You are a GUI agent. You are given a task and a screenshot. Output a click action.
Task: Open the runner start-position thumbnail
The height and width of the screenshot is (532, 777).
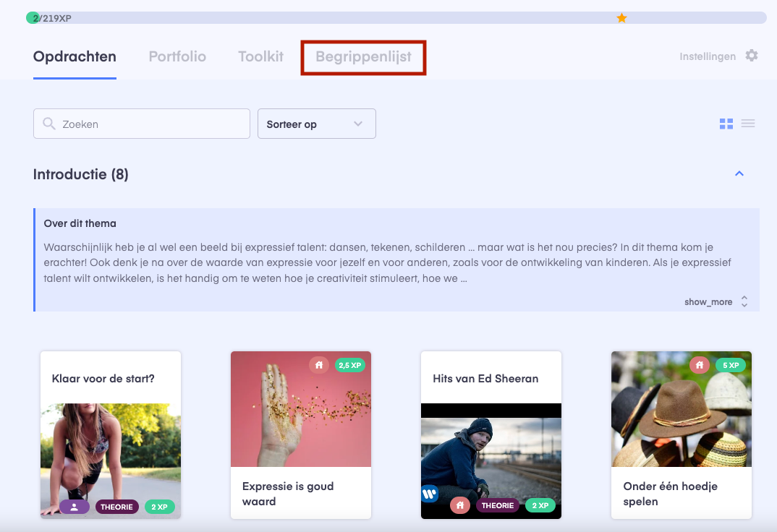111,461
